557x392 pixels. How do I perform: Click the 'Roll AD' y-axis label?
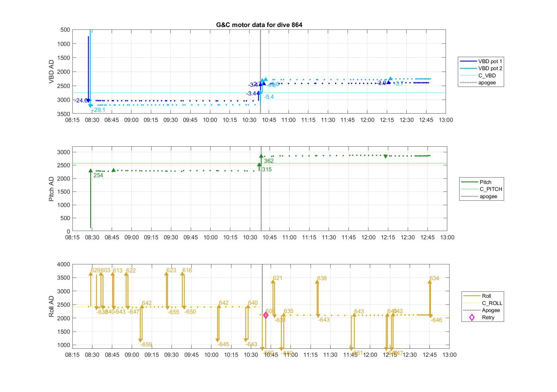tap(51, 306)
